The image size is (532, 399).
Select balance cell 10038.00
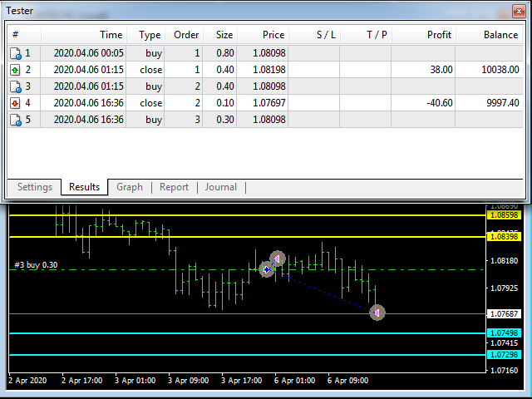[x=500, y=70]
